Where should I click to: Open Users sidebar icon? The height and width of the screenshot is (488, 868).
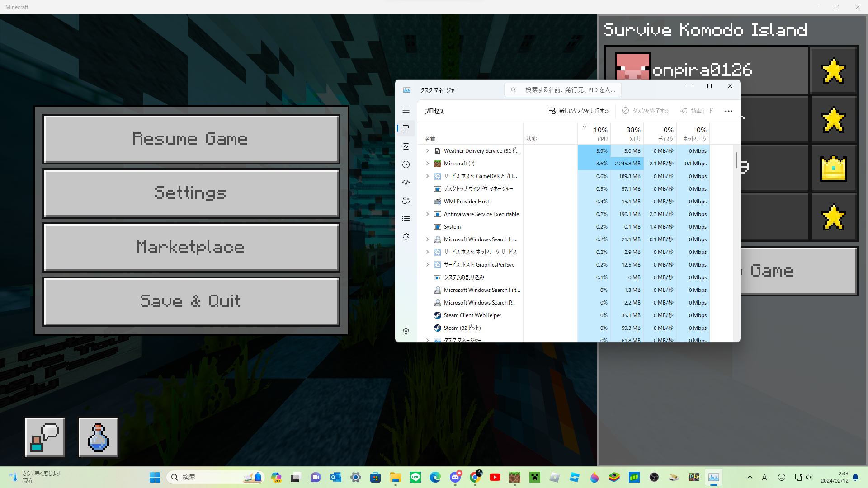coord(406,201)
